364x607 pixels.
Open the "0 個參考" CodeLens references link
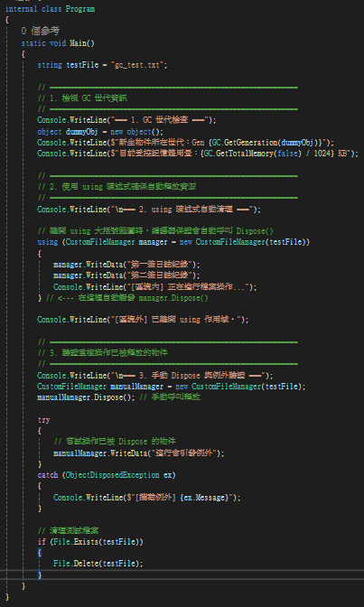(x=41, y=32)
